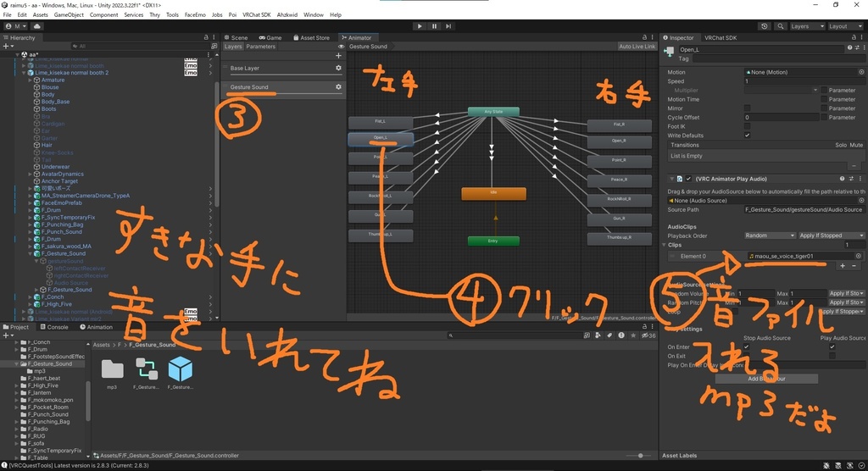The height and width of the screenshot is (471, 868).
Task: Collapse VRC Animator Play Audio component
Action: point(671,179)
